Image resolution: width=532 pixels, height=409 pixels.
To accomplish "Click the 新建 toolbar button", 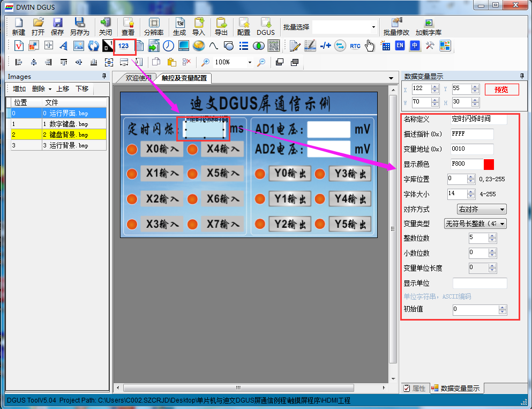I will (x=18, y=27).
